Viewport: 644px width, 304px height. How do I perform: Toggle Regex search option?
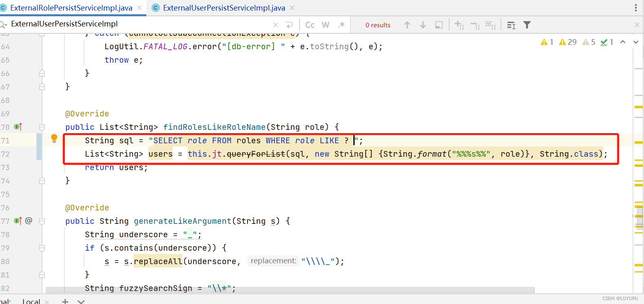[x=342, y=25]
